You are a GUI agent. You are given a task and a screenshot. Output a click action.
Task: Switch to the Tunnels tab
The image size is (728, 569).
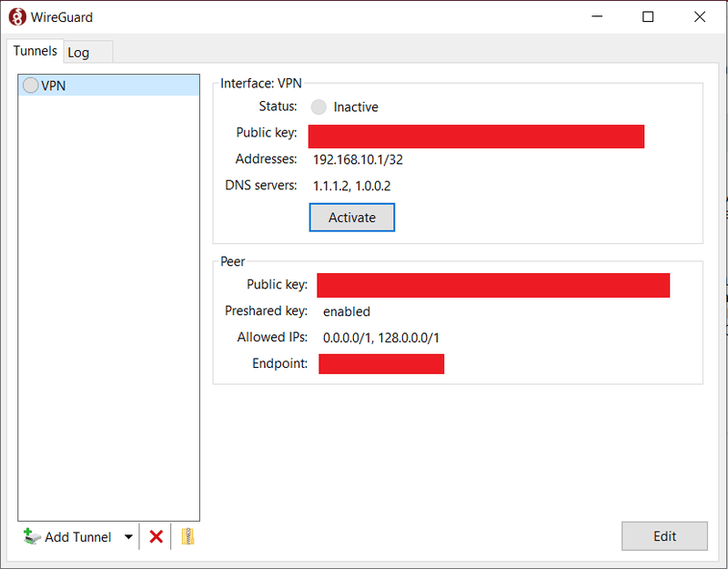[x=35, y=51]
